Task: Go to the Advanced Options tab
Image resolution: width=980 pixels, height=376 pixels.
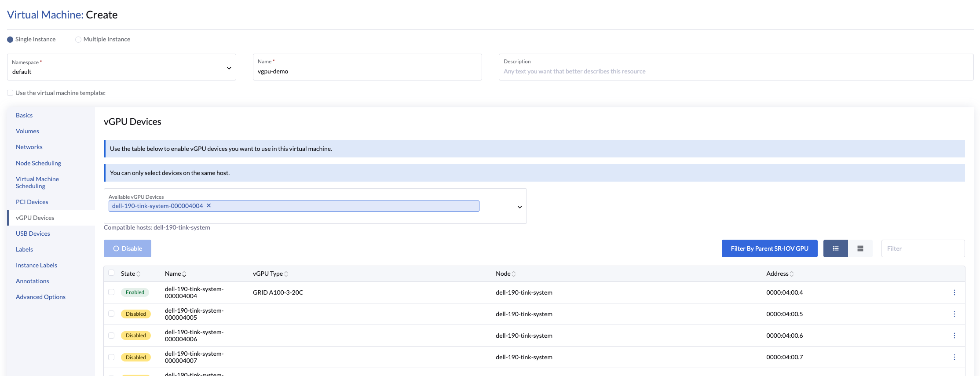Action: 40,297
